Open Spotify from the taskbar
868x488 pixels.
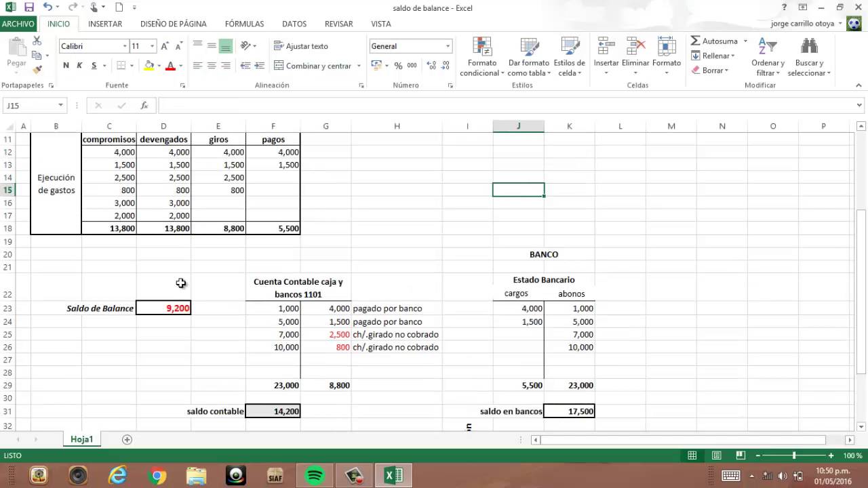pyautogui.click(x=315, y=476)
